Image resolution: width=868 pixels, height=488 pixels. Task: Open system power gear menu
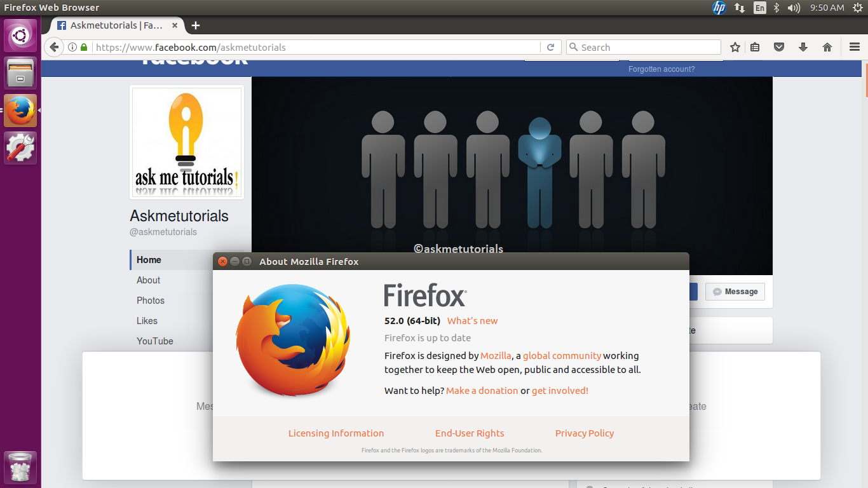click(858, 8)
